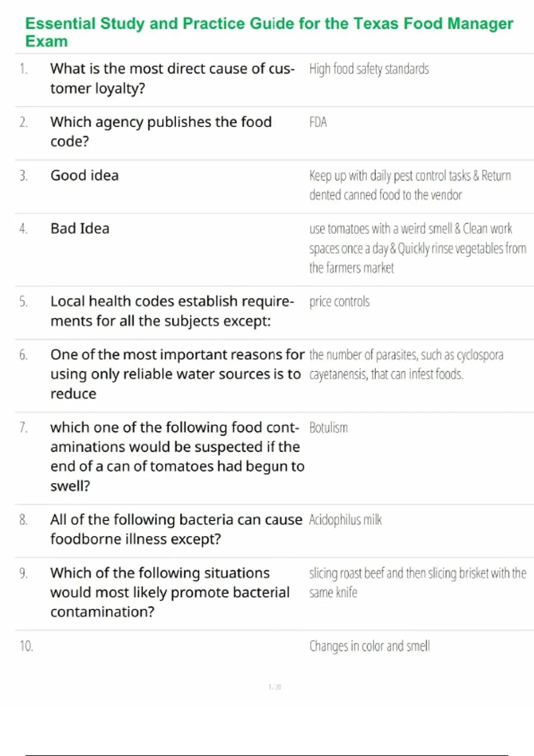534x756 pixels.
Task: Click the "Bad Idea" term
Action: click(80, 229)
